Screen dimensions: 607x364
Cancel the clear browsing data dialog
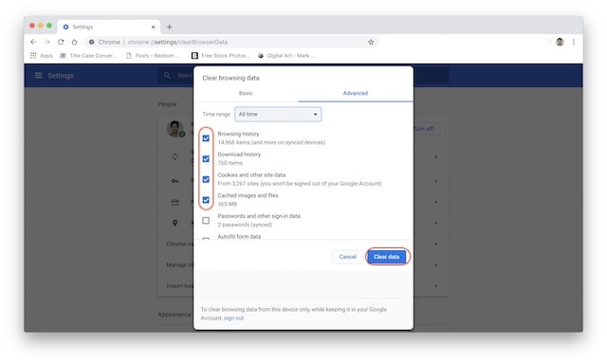point(348,257)
